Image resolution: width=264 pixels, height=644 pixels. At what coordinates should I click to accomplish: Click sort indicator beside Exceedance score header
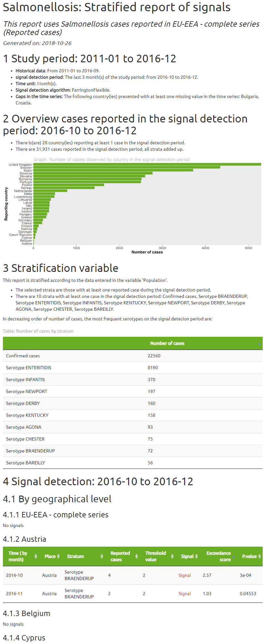pyautogui.click(x=233, y=557)
